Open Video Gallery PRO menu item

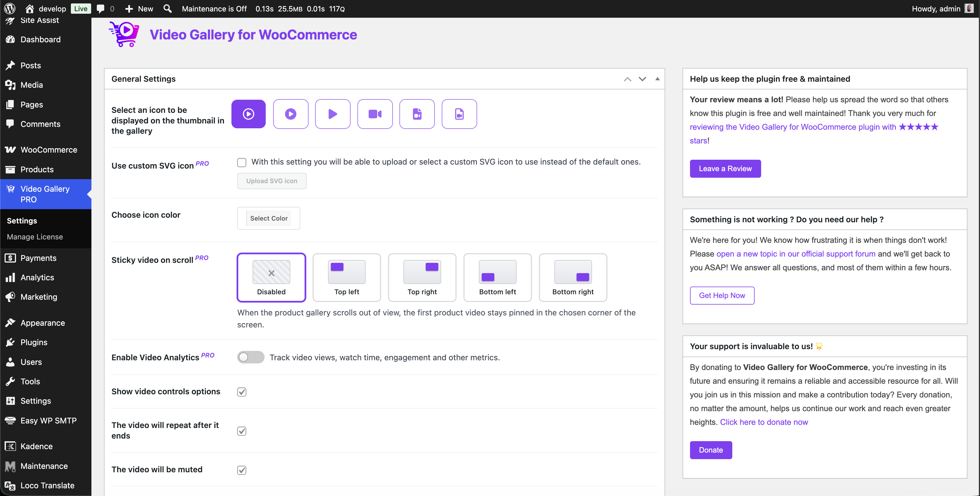tap(46, 194)
